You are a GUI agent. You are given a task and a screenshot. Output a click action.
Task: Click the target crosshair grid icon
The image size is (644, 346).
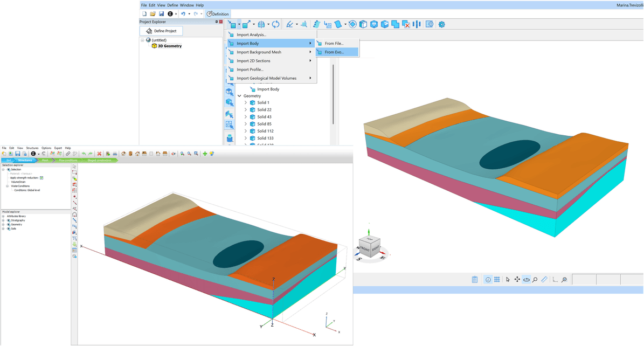pos(429,24)
